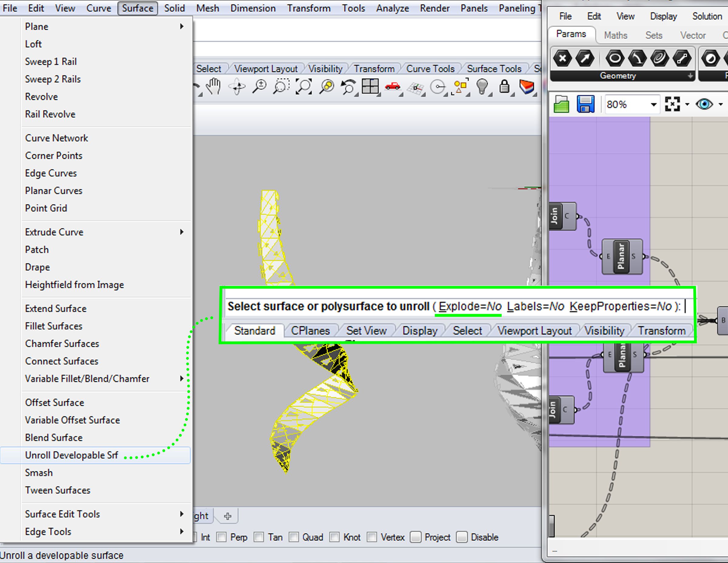Toggle the preview eye icon in Grasshopper

tap(705, 104)
